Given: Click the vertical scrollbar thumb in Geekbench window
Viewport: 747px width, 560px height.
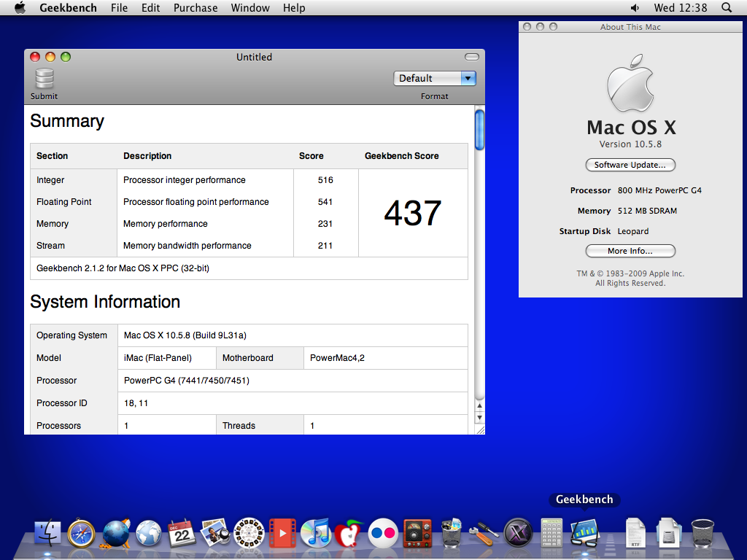Looking at the screenshot, I should [480, 130].
